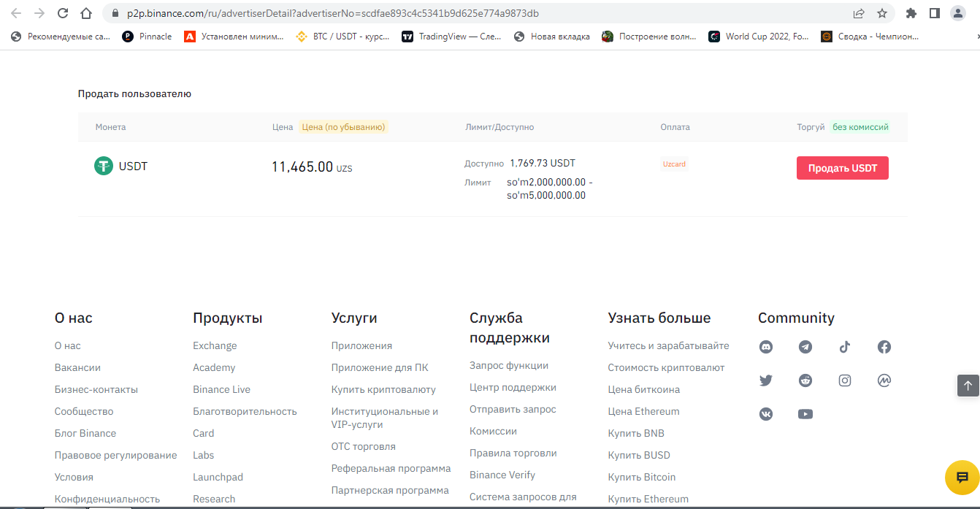Click the YouTube community icon

[805, 414]
